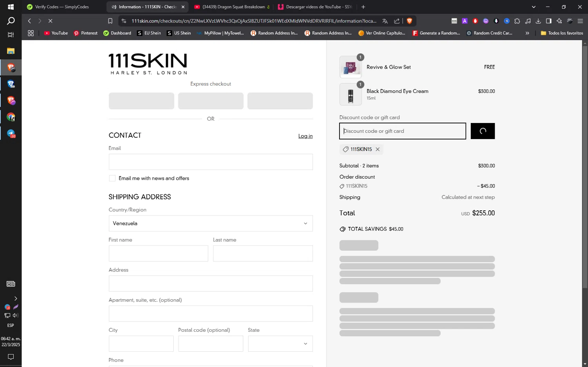Open the taskbar clock showing 06:42 a. m.
Screen dimensions: 588x367
tap(11, 342)
